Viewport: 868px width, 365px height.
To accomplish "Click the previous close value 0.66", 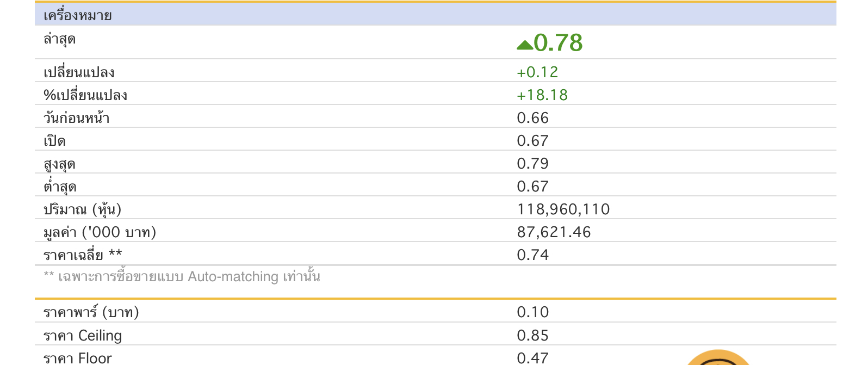I will [x=532, y=118].
